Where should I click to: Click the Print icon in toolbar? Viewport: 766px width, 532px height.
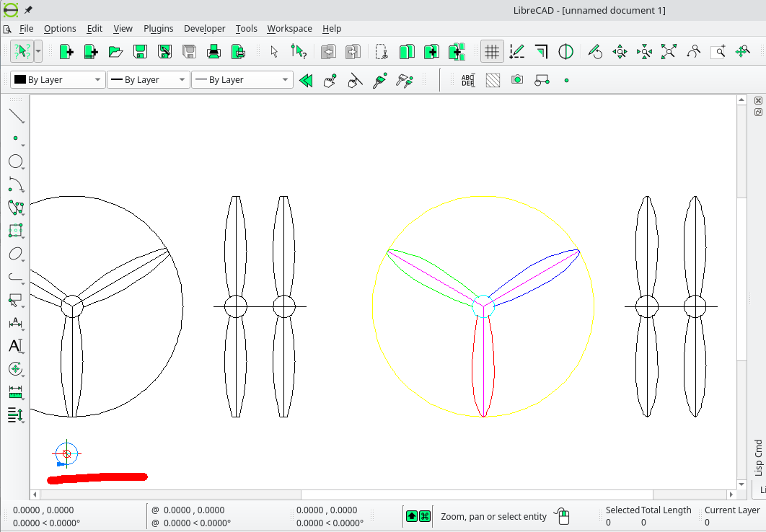tap(213, 51)
